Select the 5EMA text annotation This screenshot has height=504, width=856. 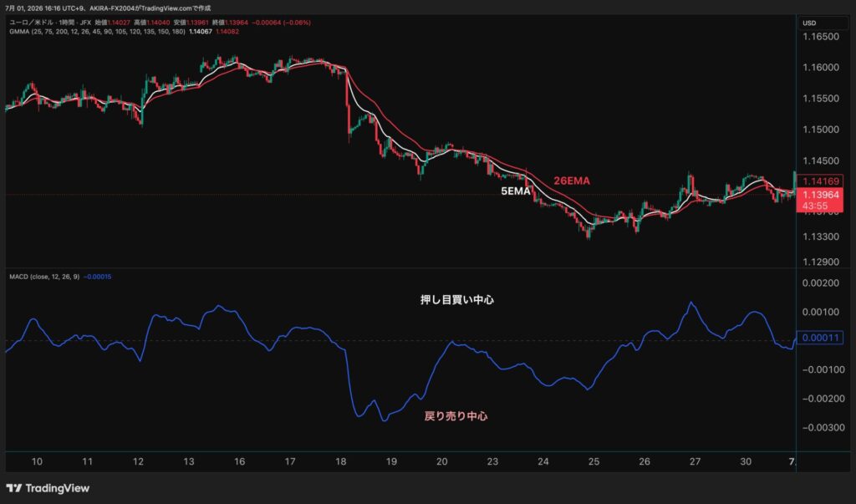515,191
